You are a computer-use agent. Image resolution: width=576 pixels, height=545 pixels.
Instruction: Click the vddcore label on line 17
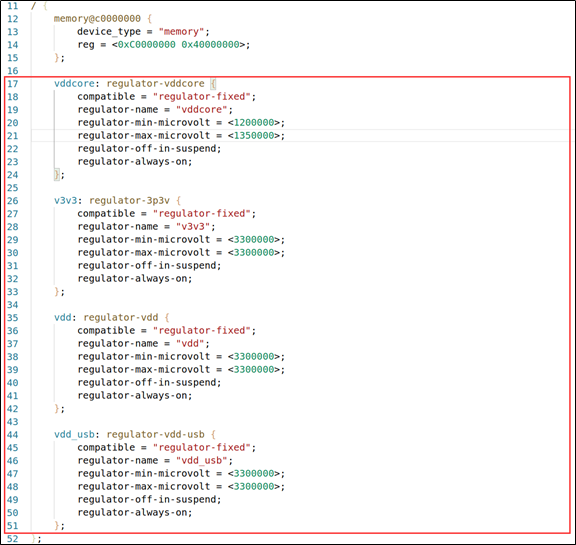(74, 84)
